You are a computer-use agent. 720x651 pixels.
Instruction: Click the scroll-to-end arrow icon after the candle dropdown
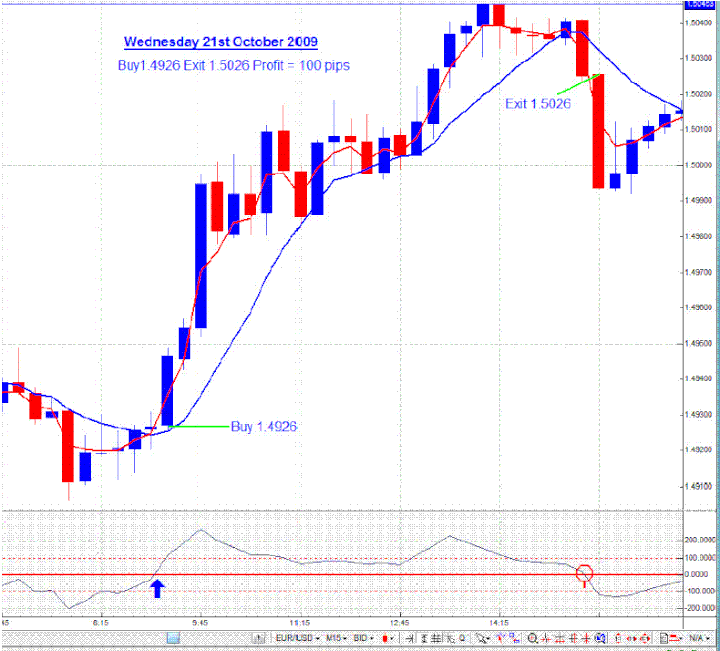410,638
